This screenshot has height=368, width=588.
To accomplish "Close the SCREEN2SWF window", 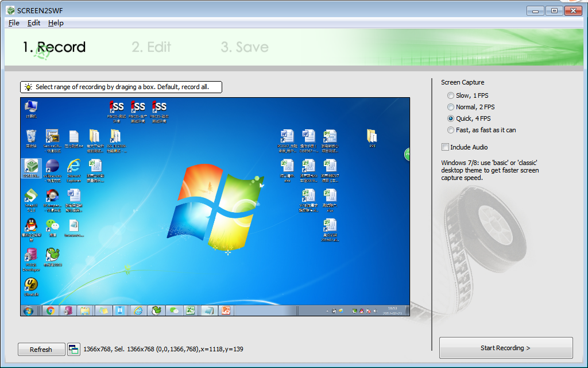I will [573, 10].
